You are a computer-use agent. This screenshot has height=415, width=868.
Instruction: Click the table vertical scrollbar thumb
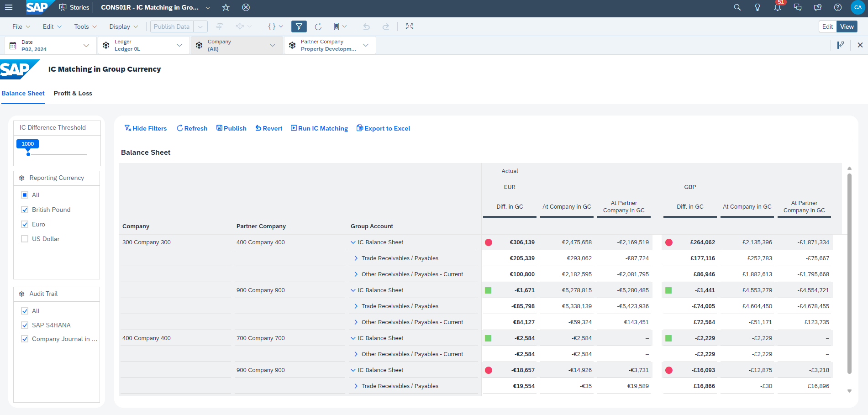(x=849, y=273)
